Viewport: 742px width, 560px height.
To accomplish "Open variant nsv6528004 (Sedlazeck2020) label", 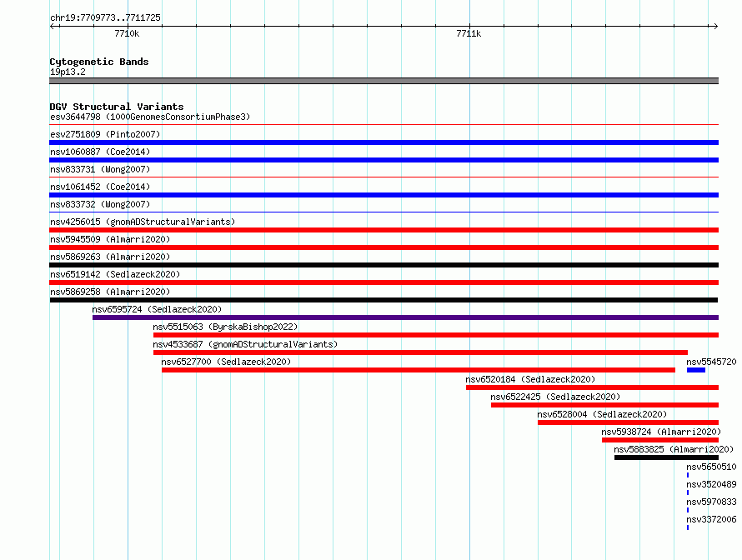I will [x=602, y=414].
